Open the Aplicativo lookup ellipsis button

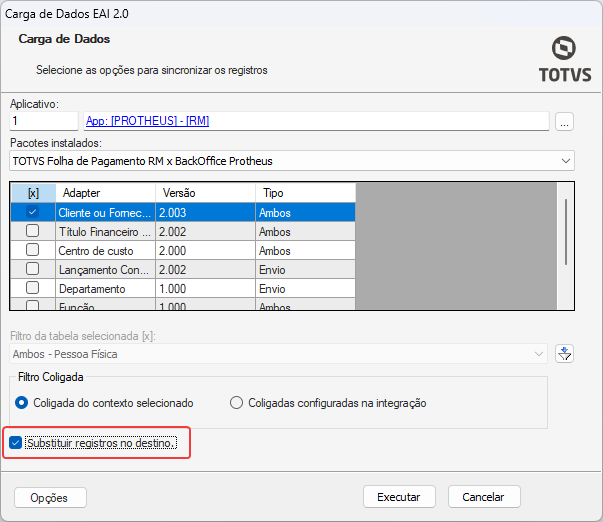tap(564, 122)
